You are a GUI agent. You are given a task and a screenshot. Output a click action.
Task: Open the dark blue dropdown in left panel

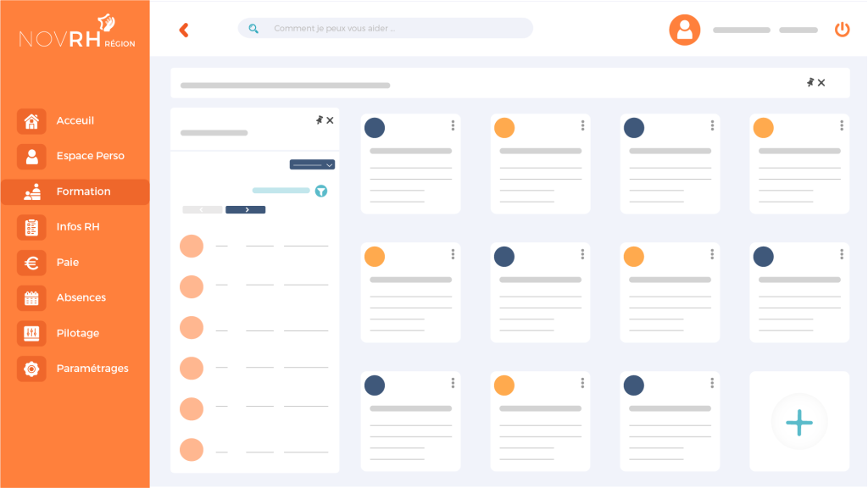tap(312, 164)
